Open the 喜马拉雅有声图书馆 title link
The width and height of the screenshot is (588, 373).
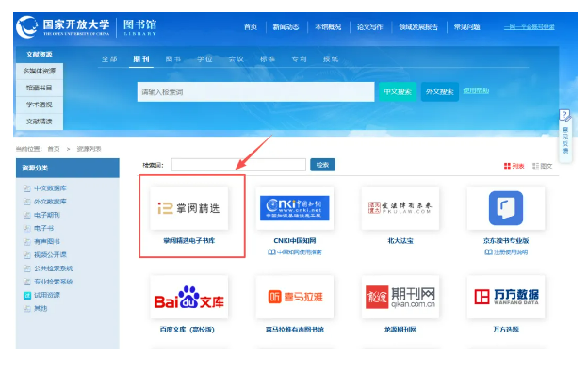coord(295,330)
